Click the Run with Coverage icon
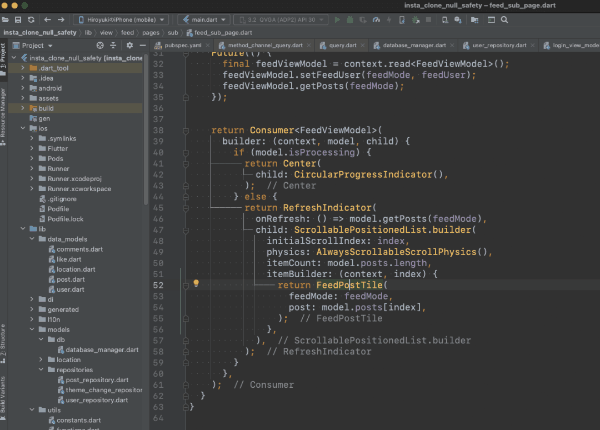 click(363, 20)
